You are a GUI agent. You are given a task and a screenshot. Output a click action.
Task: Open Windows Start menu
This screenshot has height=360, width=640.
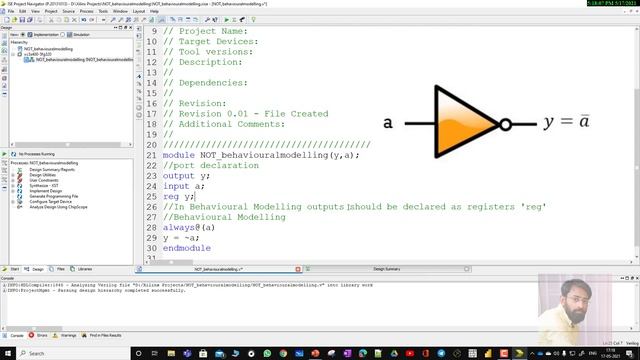click(8, 353)
